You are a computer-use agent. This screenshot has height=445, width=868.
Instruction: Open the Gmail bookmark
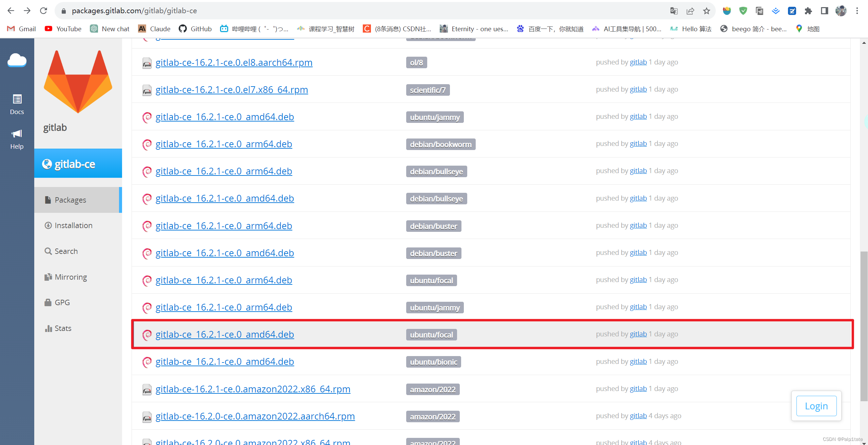point(21,29)
